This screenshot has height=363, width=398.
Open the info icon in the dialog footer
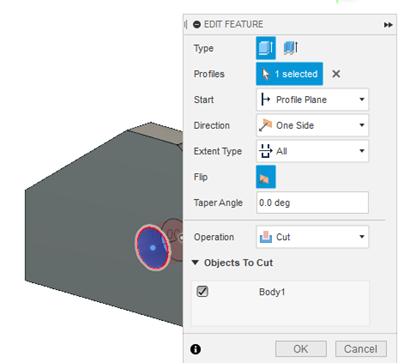coord(196,349)
